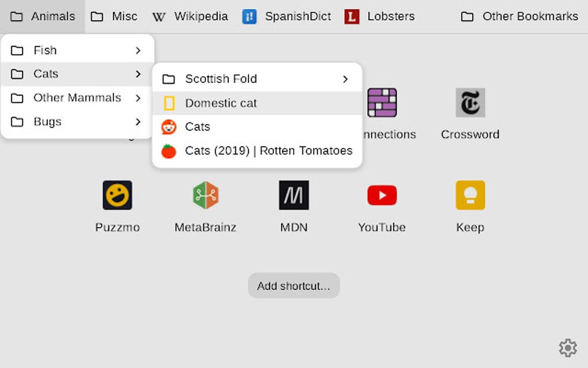Click the Cats Reddit bookmark label

(x=198, y=127)
